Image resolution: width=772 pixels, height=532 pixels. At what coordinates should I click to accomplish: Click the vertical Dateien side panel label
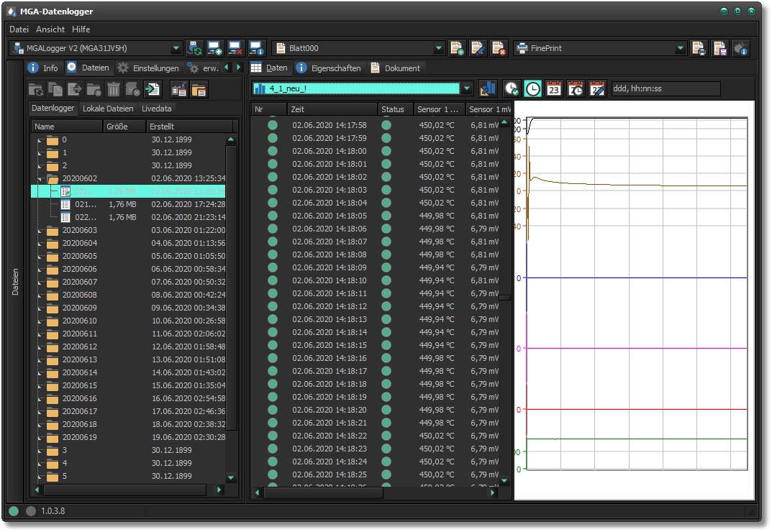coord(15,282)
